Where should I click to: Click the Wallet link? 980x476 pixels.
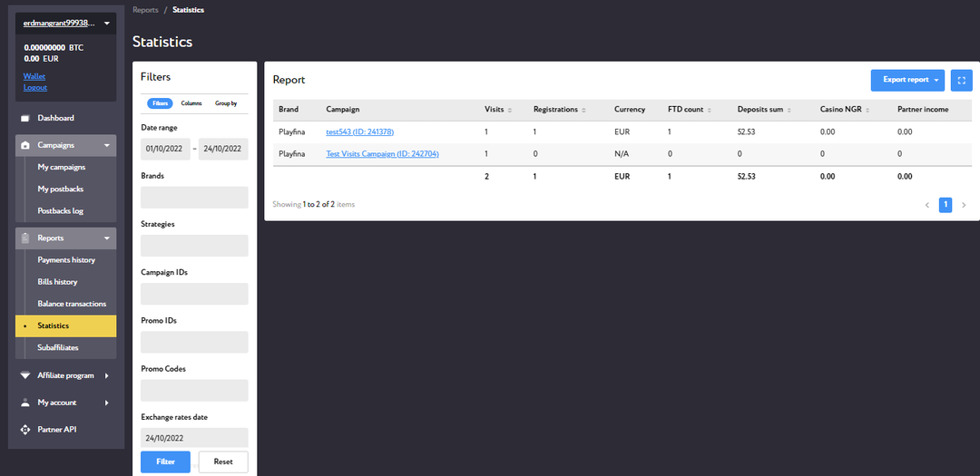click(x=34, y=77)
